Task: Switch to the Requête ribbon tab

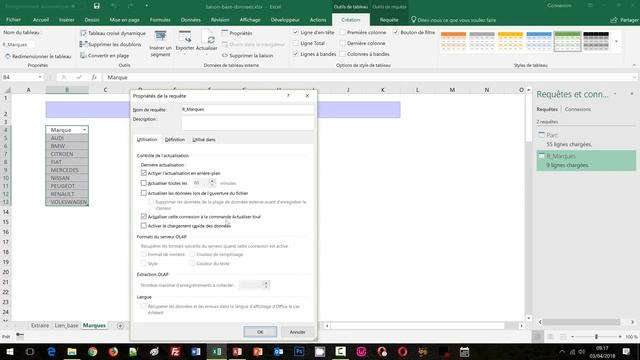Action: click(x=389, y=20)
